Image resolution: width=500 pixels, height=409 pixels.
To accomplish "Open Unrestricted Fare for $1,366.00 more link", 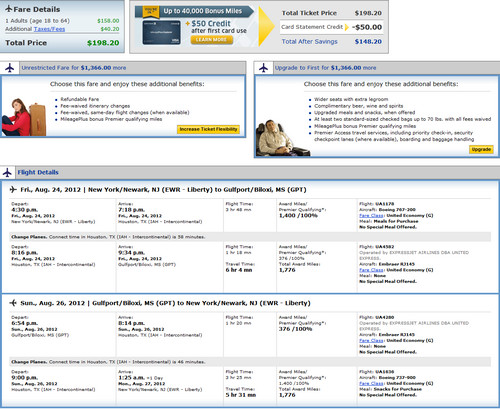I will (x=74, y=68).
